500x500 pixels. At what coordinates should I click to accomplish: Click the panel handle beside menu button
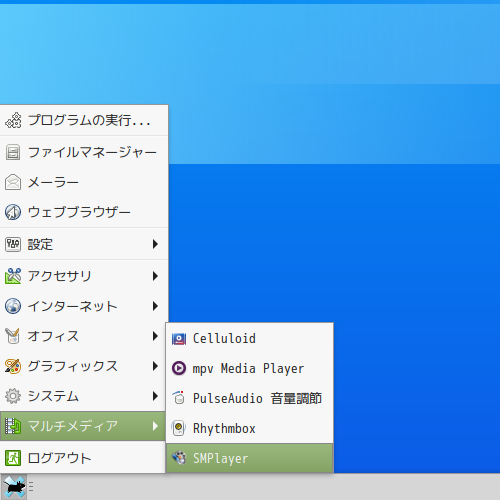point(31,487)
